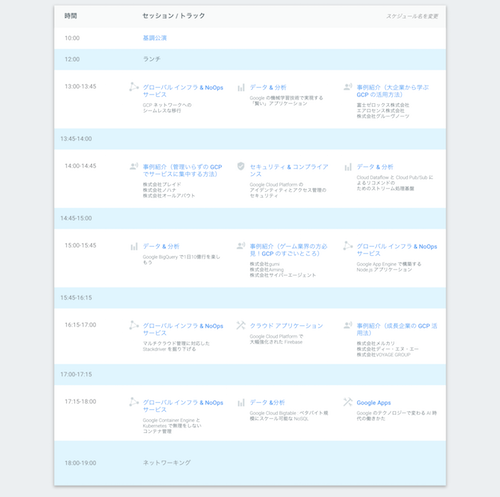Click the 時間 column header
500x497 pixels.
[71, 16]
